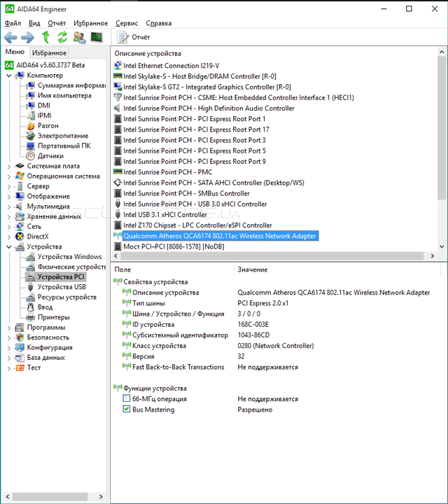Toggle the Bus Mastering checkbox
The height and width of the screenshot is (504, 448).
click(x=127, y=409)
